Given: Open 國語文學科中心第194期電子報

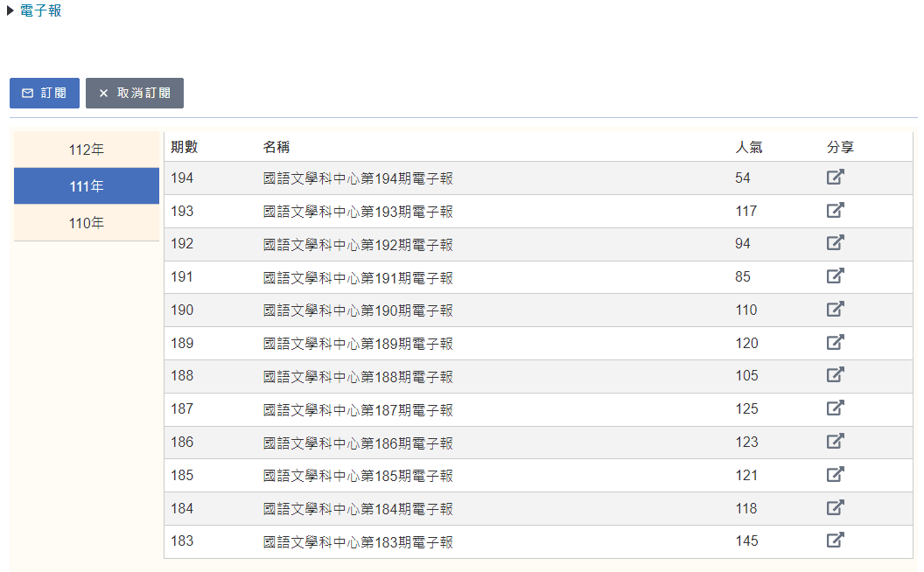Looking at the screenshot, I should point(358,178).
